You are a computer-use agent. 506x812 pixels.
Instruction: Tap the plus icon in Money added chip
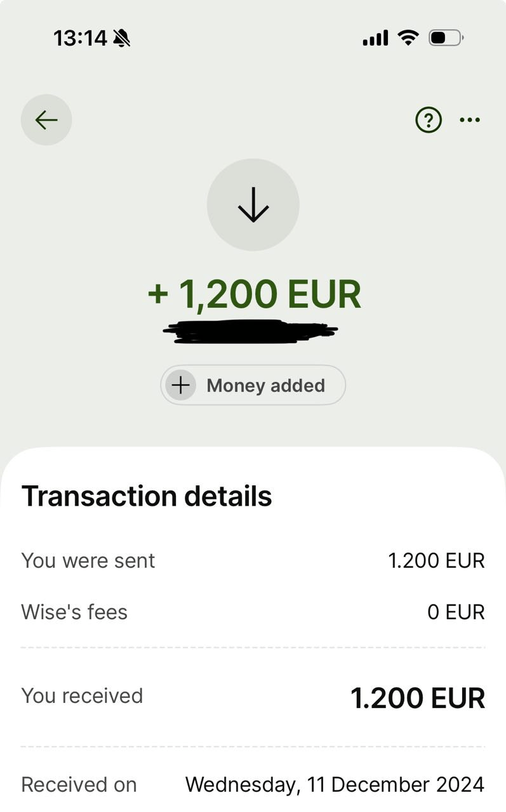point(181,385)
